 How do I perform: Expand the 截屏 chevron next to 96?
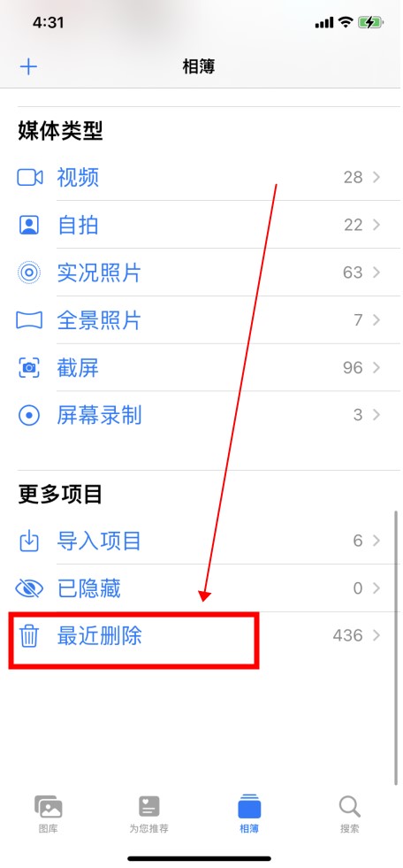tap(376, 368)
